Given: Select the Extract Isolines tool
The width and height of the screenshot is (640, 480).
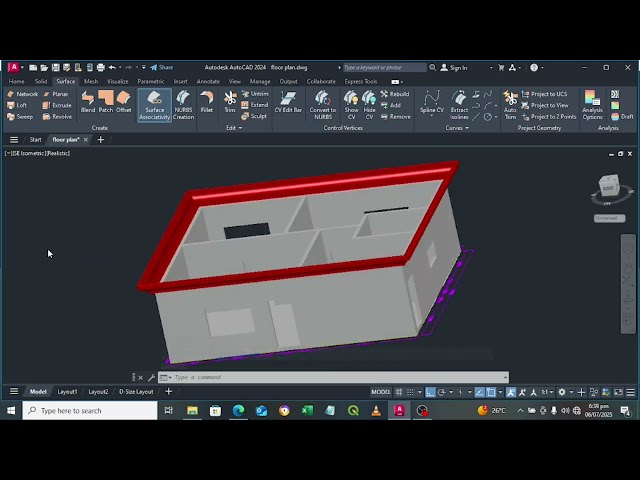Looking at the screenshot, I should pos(459,105).
